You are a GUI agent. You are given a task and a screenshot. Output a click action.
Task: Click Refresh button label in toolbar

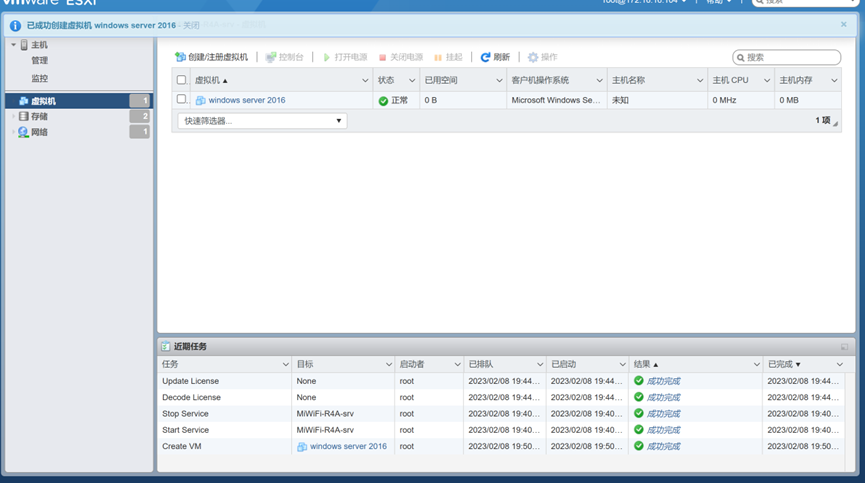pos(501,57)
